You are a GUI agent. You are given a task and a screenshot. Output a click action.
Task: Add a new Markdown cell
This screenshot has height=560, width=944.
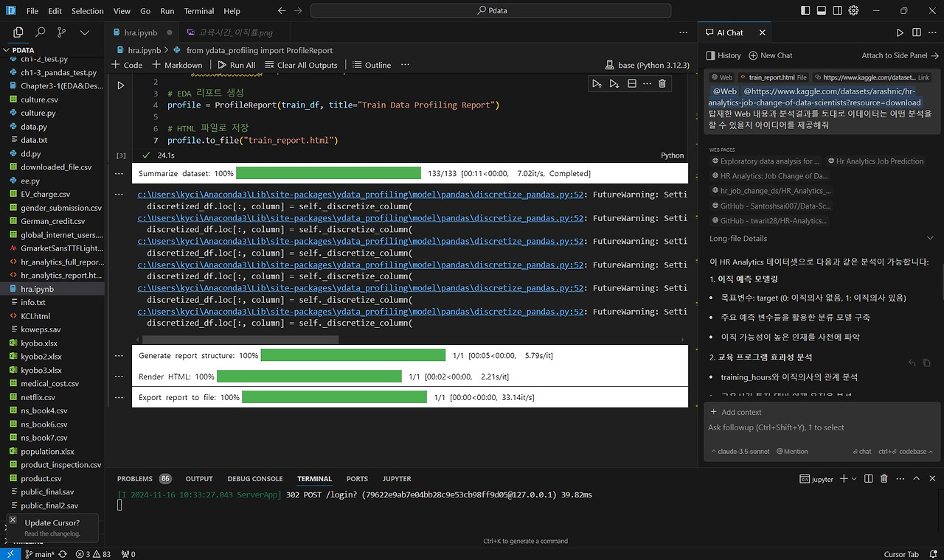pos(177,65)
